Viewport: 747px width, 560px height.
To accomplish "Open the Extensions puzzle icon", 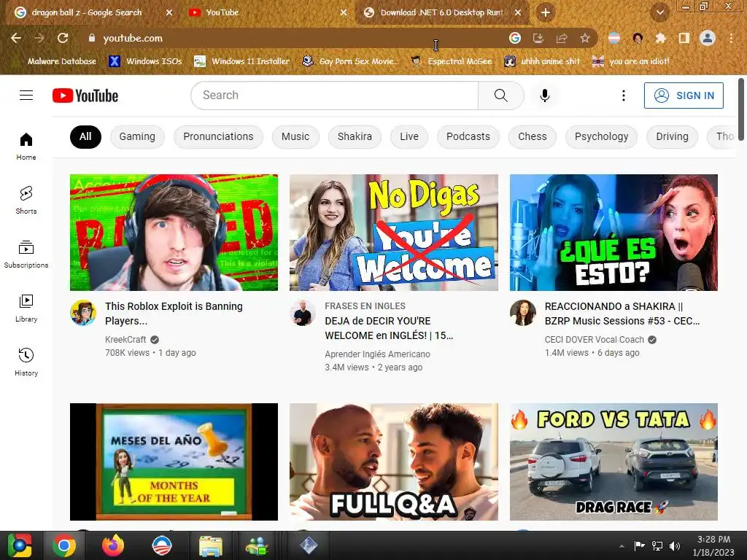I will coord(660,38).
